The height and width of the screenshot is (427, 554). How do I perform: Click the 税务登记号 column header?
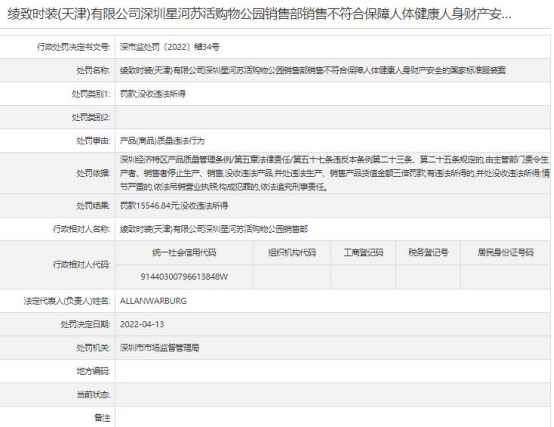[x=428, y=253]
